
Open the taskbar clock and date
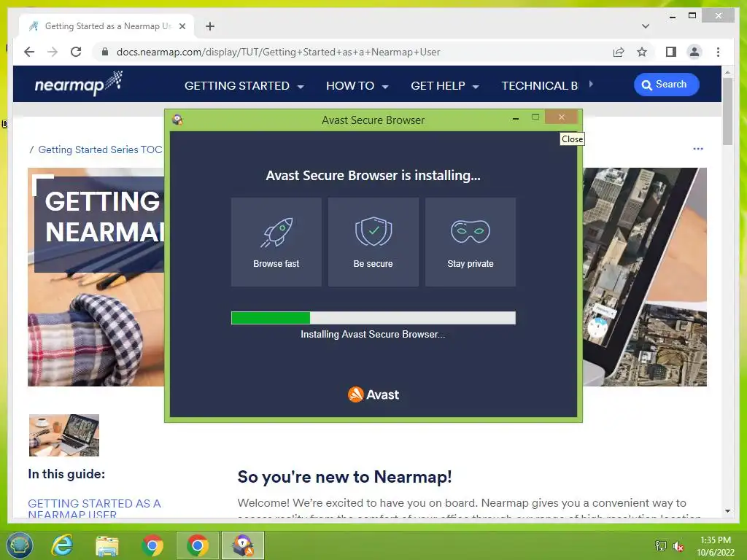715,546
